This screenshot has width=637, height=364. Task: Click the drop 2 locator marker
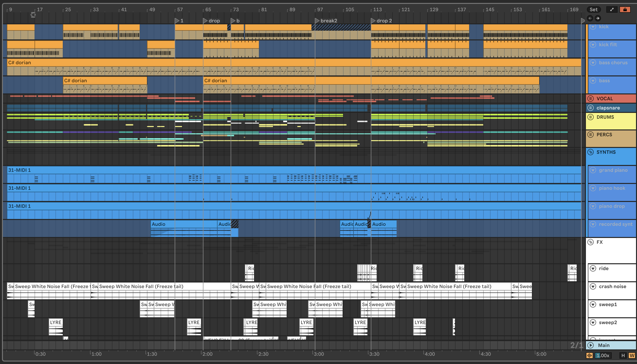coord(373,20)
